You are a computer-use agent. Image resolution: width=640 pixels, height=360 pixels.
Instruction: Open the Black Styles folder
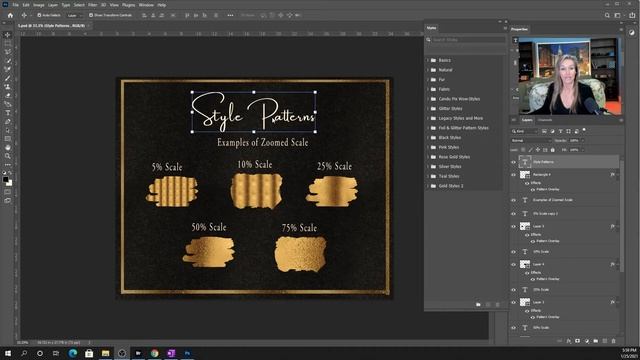[449, 138]
